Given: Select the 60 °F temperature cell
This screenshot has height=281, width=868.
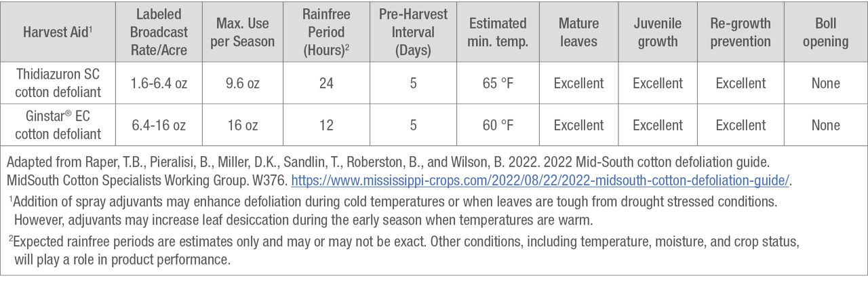Looking at the screenshot, I should pyautogui.click(x=498, y=126).
